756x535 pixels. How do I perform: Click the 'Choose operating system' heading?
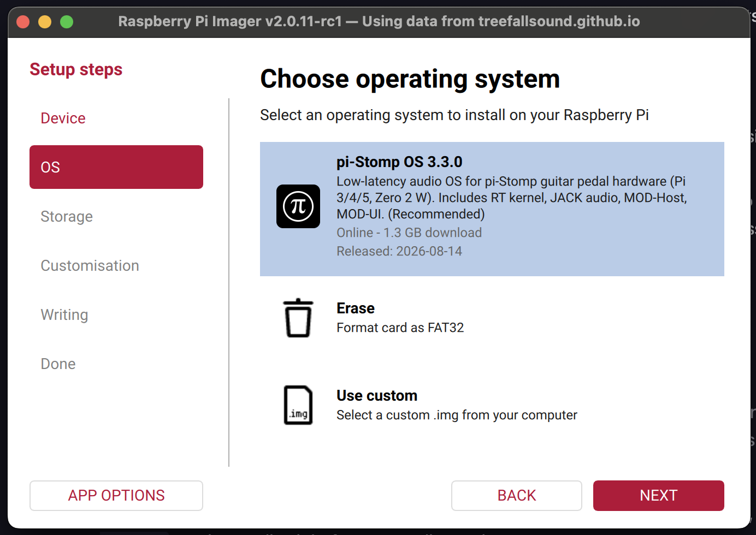coord(410,79)
